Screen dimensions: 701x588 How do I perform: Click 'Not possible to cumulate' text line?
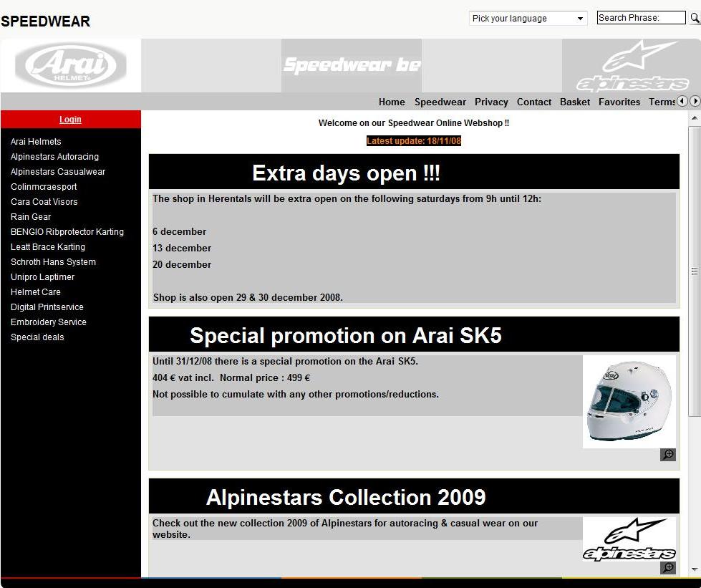point(296,395)
